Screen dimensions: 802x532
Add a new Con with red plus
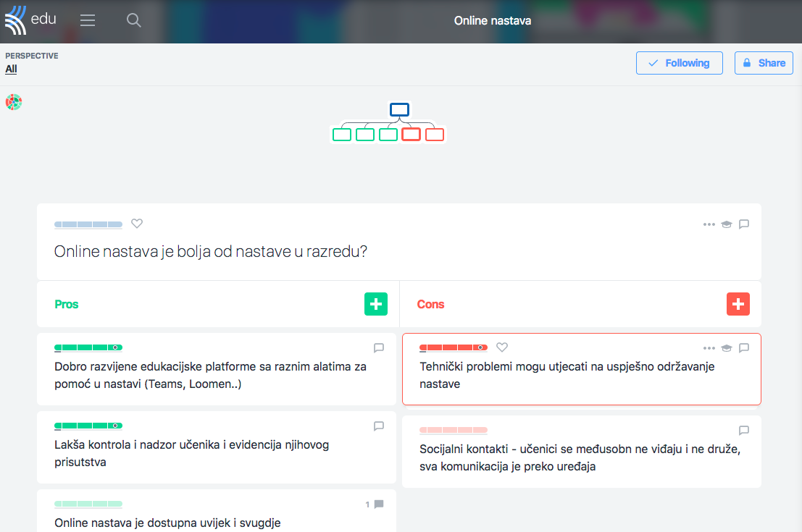(x=738, y=304)
